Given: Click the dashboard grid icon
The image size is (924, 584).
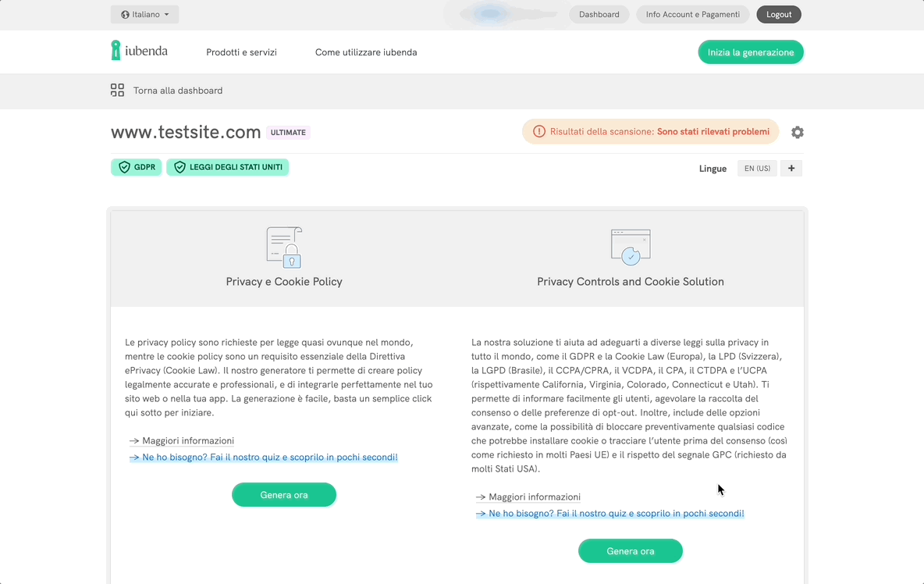Looking at the screenshot, I should point(117,91).
